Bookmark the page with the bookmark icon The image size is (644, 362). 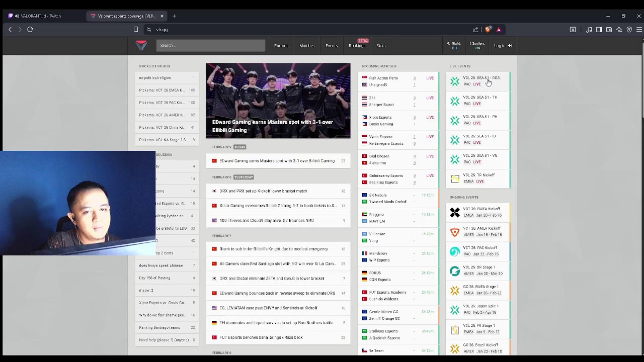coord(136,30)
